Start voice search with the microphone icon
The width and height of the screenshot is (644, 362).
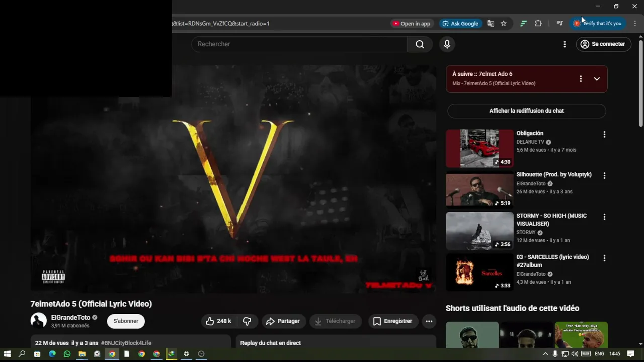tap(447, 44)
